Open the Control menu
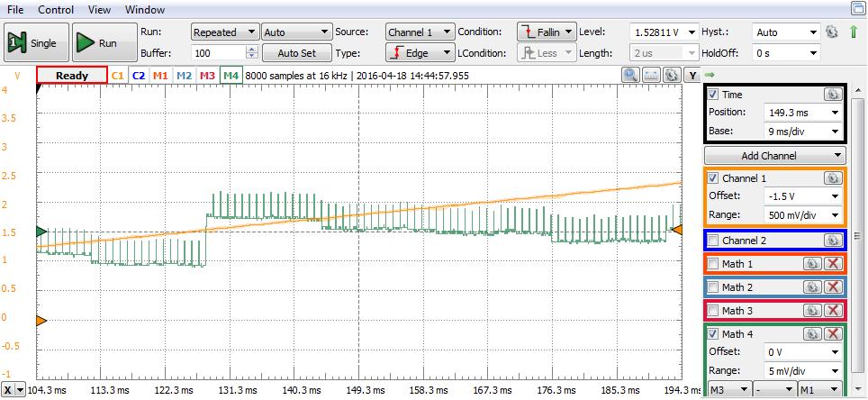The image size is (868, 400). point(56,9)
